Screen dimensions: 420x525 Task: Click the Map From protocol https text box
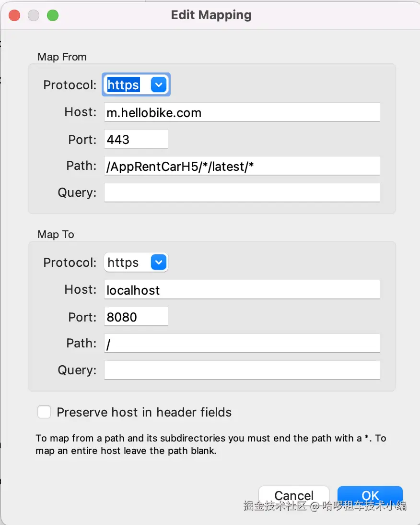tap(125, 85)
